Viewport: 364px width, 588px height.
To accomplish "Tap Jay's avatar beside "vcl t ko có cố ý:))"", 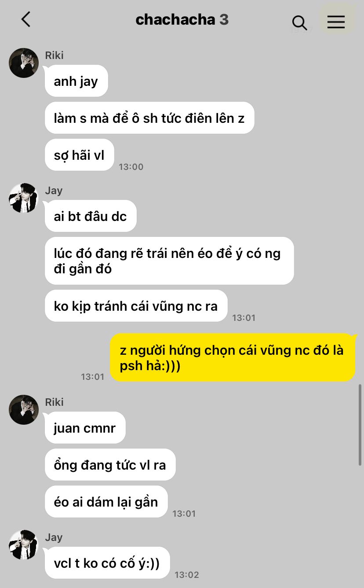I will tap(24, 545).
